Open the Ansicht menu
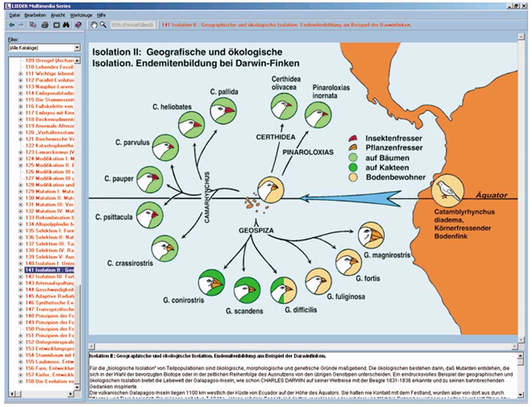The width and height of the screenshot is (532, 407). pyautogui.click(x=58, y=14)
